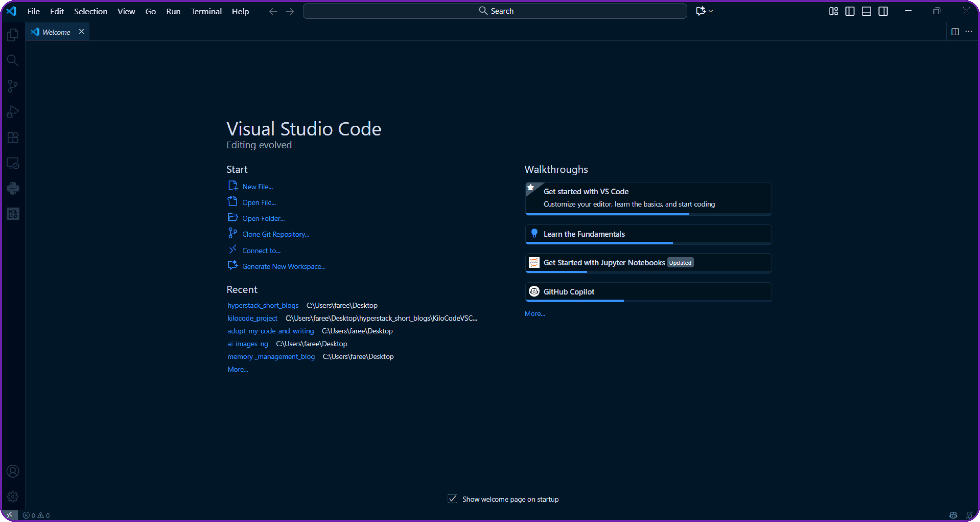Toggle the bottom panel visibility
The image size is (980, 522).
pos(866,11)
